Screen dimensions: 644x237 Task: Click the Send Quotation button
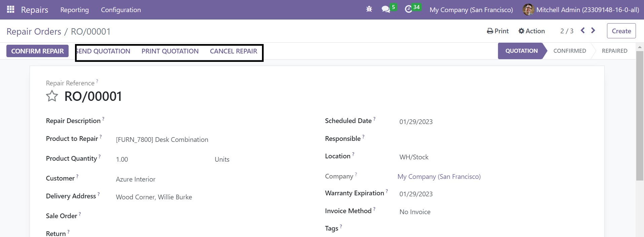pos(103,51)
